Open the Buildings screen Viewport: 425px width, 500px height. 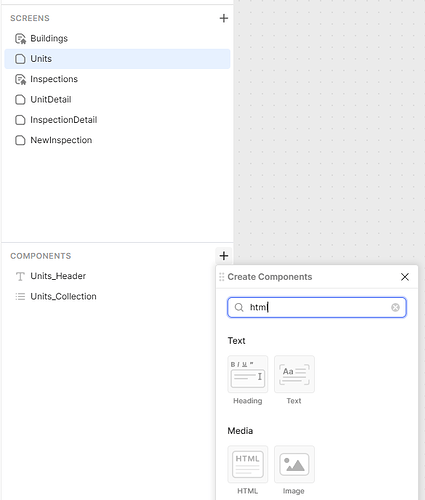117,39
